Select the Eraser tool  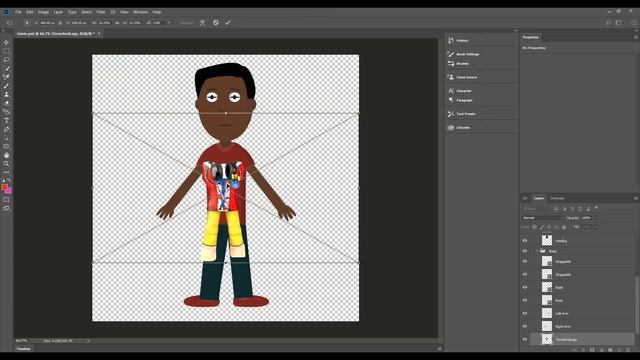(x=6, y=103)
